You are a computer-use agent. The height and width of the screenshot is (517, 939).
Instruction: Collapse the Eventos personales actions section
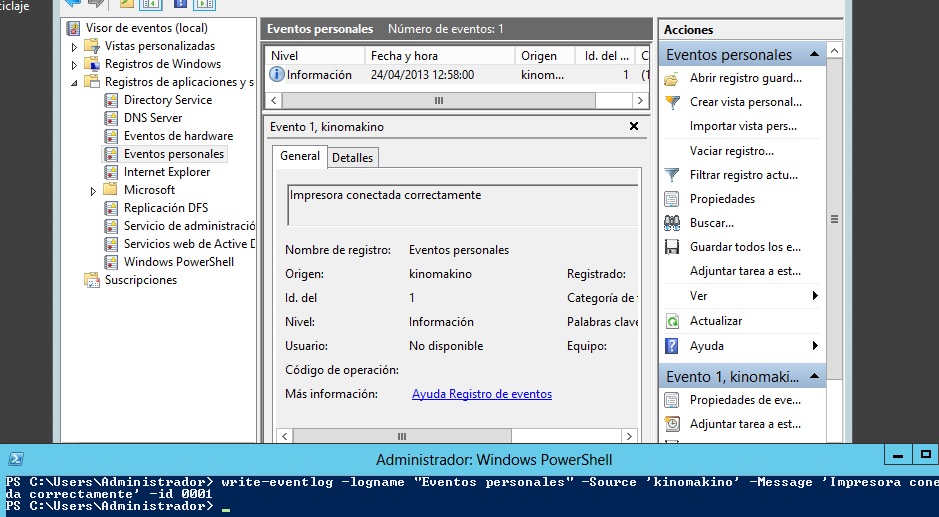(815, 54)
